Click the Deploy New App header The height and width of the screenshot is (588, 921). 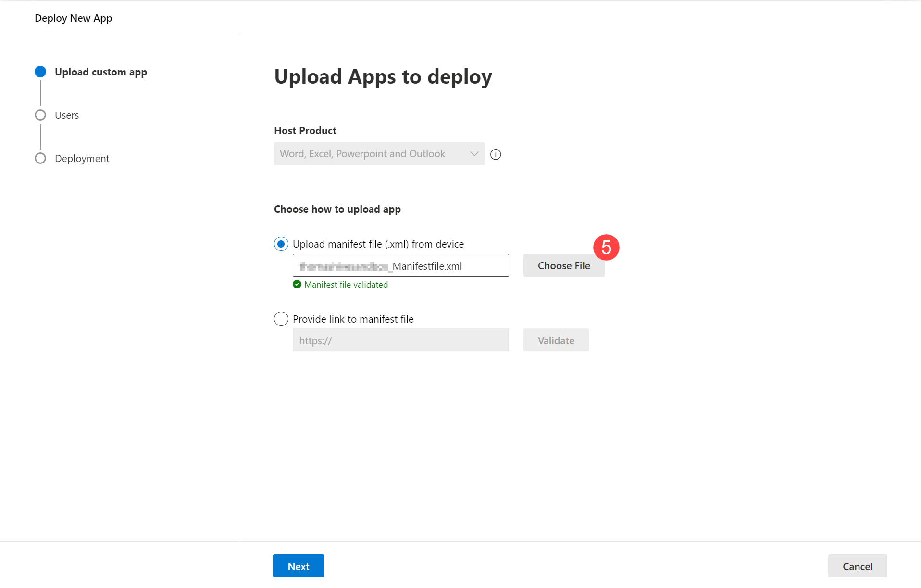tap(73, 18)
